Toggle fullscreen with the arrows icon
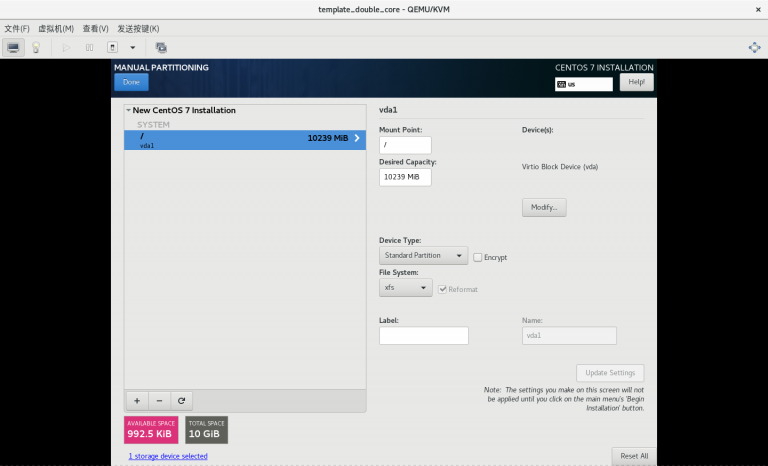Viewport: 768px width, 466px height. point(754,48)
